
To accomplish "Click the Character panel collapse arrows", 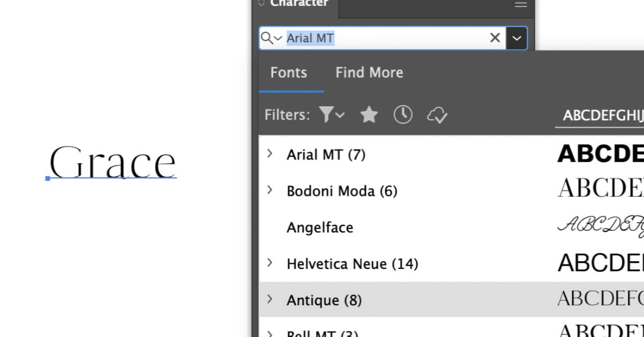I will (261, 4).
